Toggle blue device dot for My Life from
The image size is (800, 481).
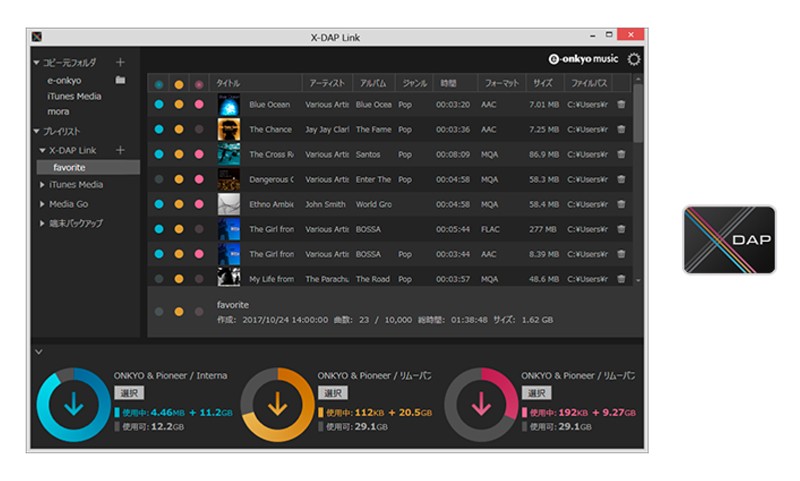pos(159,279)
